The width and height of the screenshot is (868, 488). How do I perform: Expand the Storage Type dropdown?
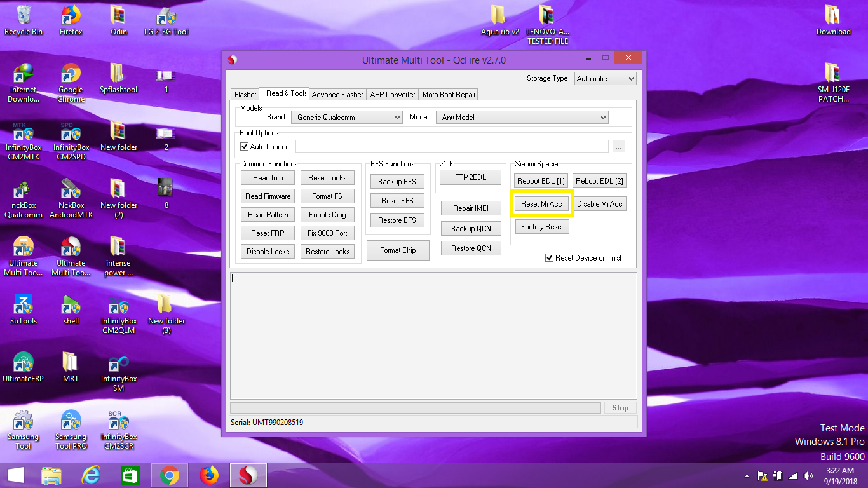[x=605, y=79]
